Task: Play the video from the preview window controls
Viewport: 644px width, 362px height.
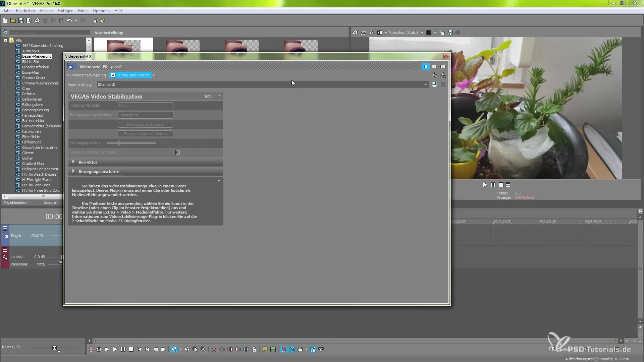Action: pos(485,185)
